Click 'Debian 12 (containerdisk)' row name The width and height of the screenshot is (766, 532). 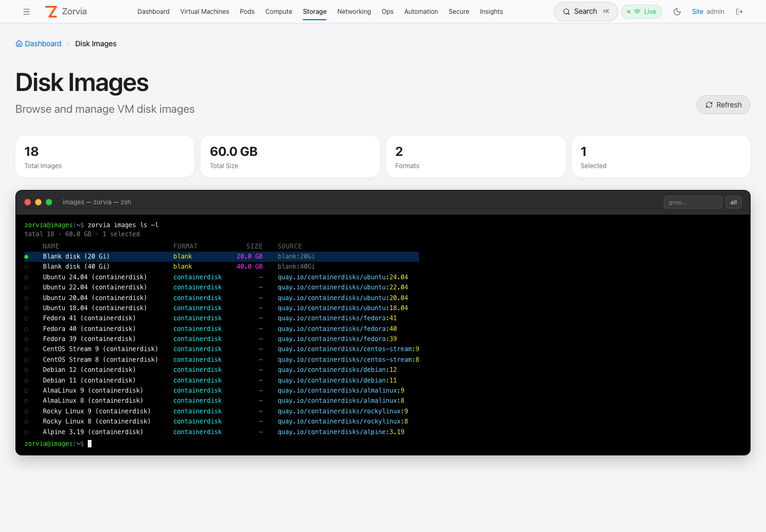pos(89,370)
